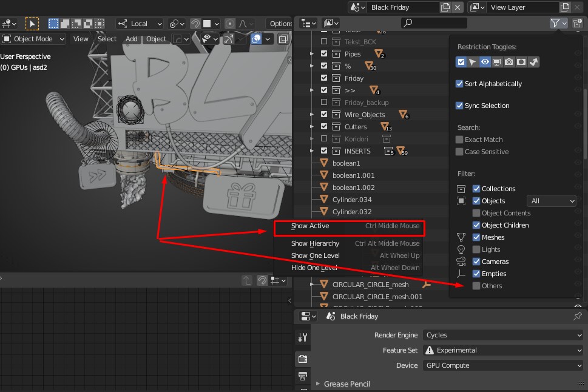The width and height of the screenshot is (588, 392).
Task: Click mesh data icon next to Pipes
Action: click(x=379, y=54)
